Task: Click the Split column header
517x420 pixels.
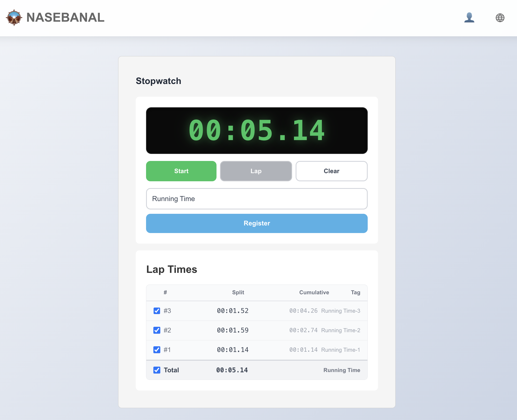Action: tap(238, 292)
